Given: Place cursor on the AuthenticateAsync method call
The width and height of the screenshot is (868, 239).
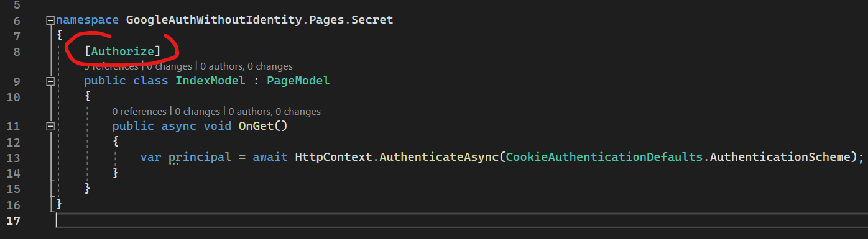Looking at the screenshot, I should point(440,156).
